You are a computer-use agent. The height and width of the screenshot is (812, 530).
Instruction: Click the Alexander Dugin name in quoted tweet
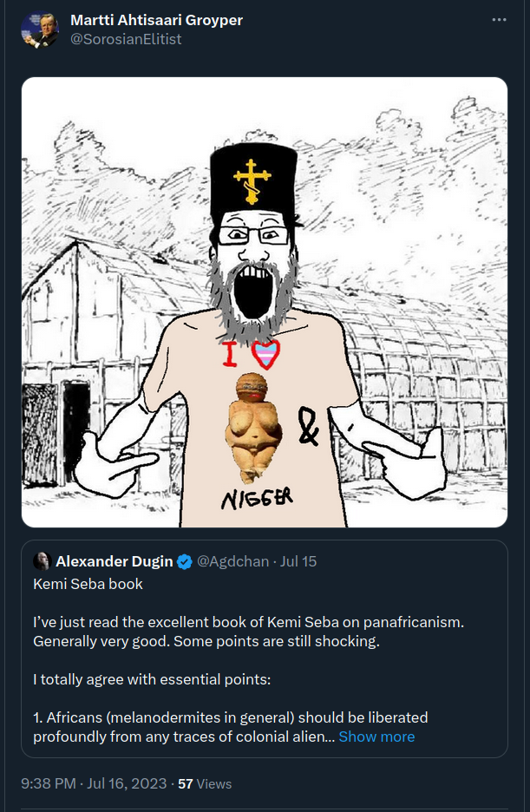click(114, 561)
